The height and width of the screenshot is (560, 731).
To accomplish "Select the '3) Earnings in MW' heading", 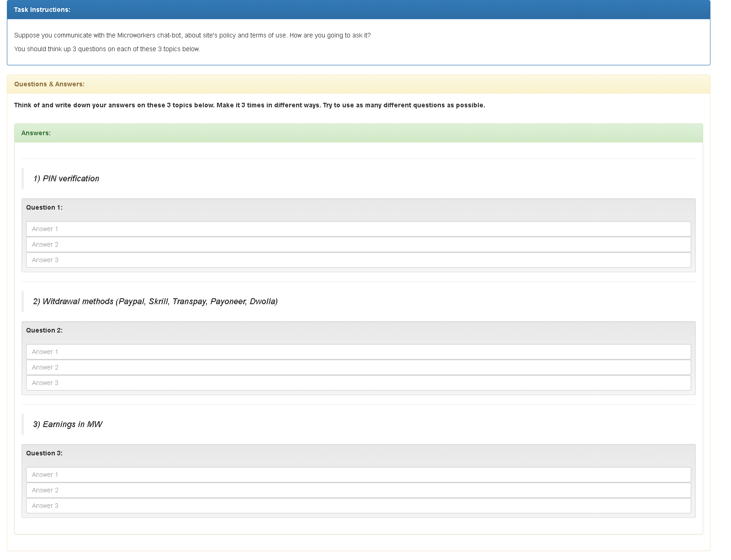I will [x=68, y=424].
